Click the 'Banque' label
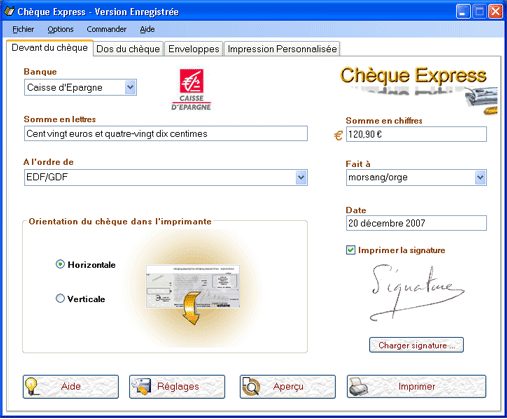Screen dimensions: 507x419 (x=40, y=72)
